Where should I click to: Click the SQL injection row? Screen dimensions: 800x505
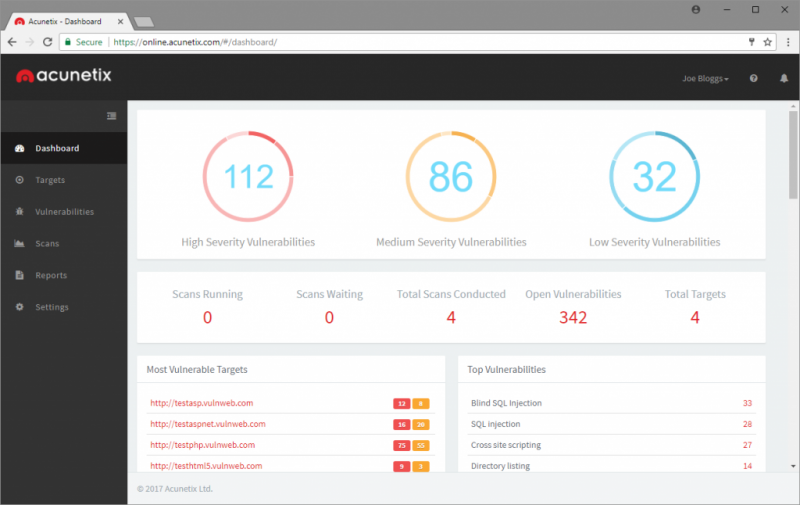pyautogui.click(x=611, y=424)
